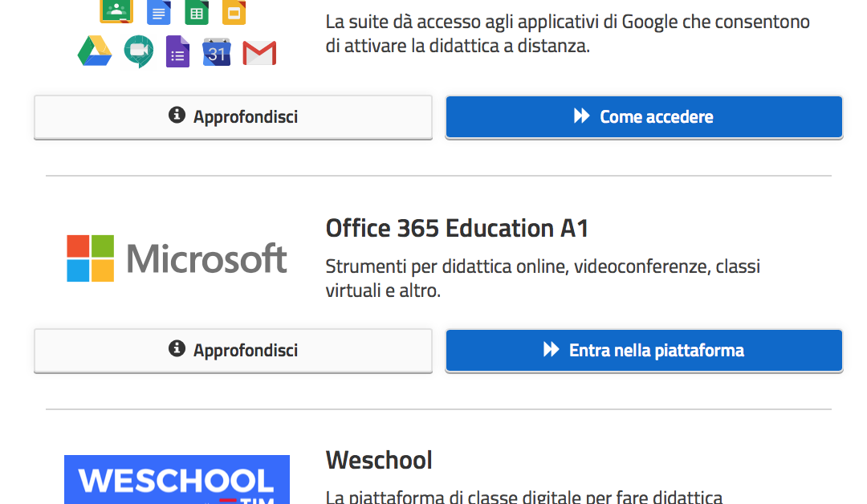Click the Gmail envelope icon
The width and height of the screenshot is (867, 504).
pos(259,53)
